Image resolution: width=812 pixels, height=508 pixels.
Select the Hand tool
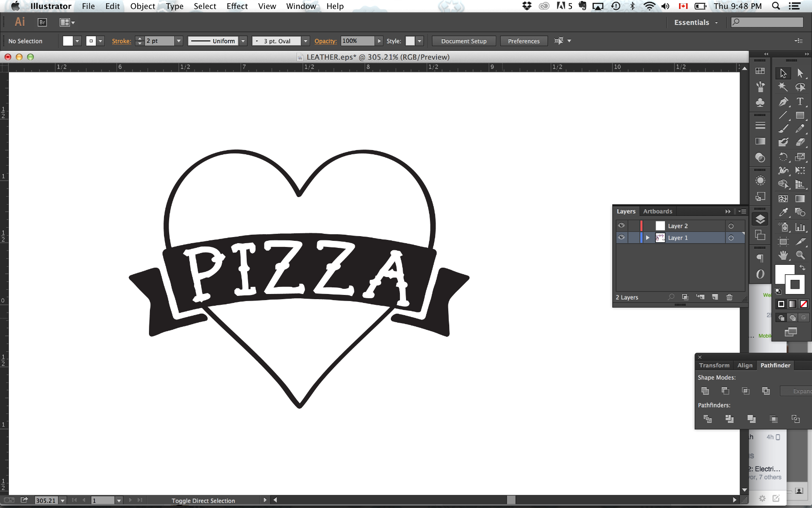coord(783,255)
